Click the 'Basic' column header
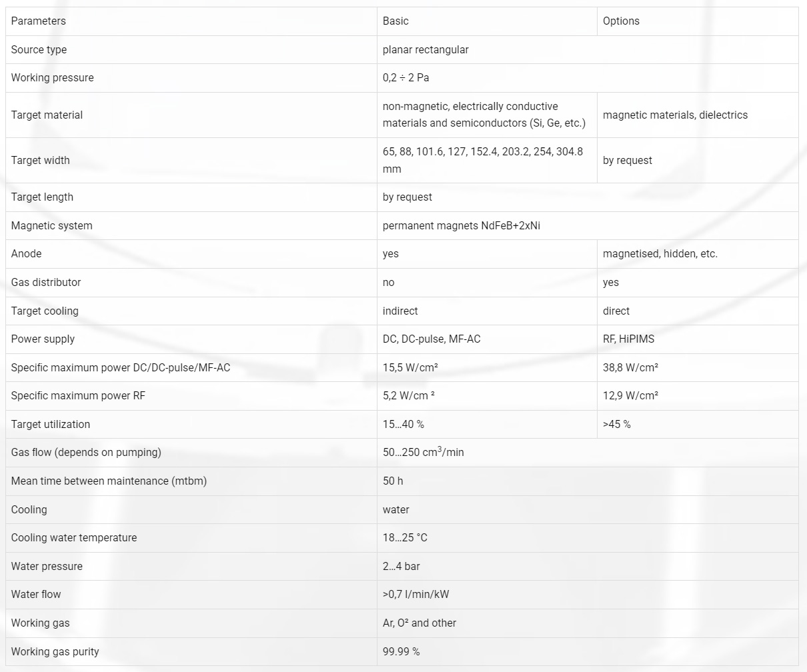 [395, 21]
